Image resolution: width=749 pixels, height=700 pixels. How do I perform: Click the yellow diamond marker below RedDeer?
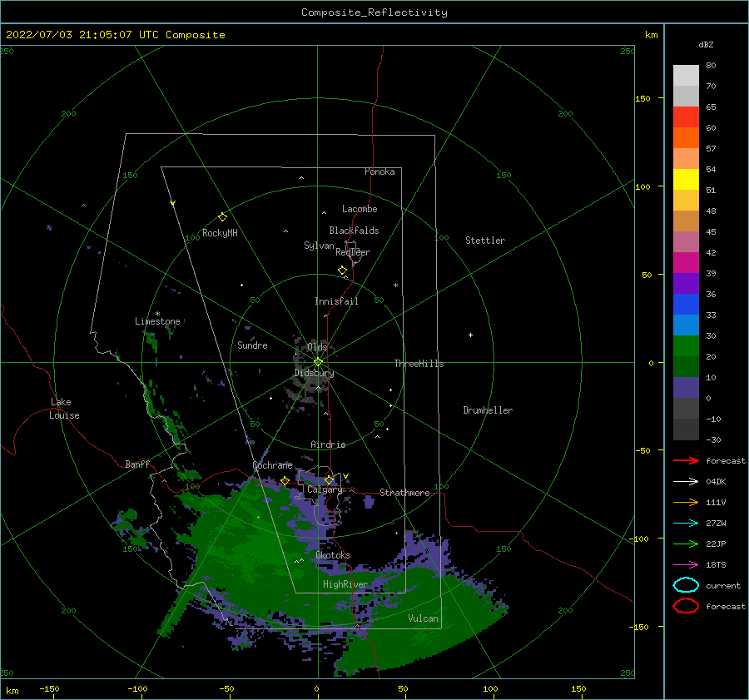pos(342,271)
